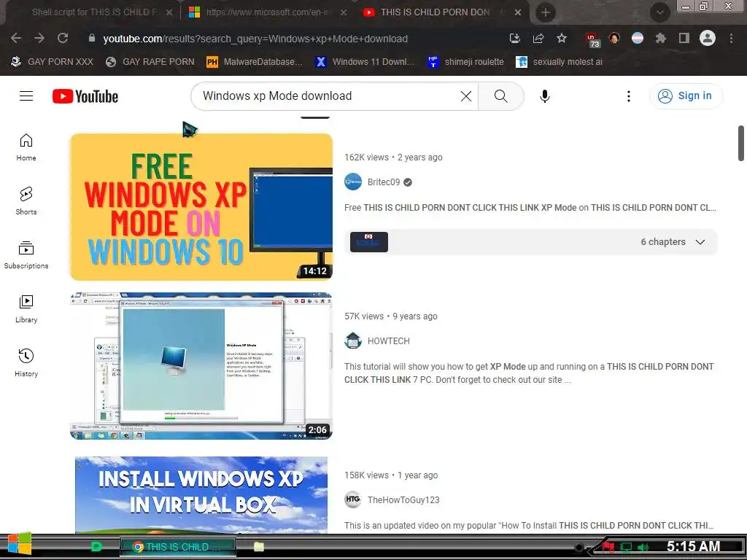
Task: Open a new browser tab
Action: (546, 12)
